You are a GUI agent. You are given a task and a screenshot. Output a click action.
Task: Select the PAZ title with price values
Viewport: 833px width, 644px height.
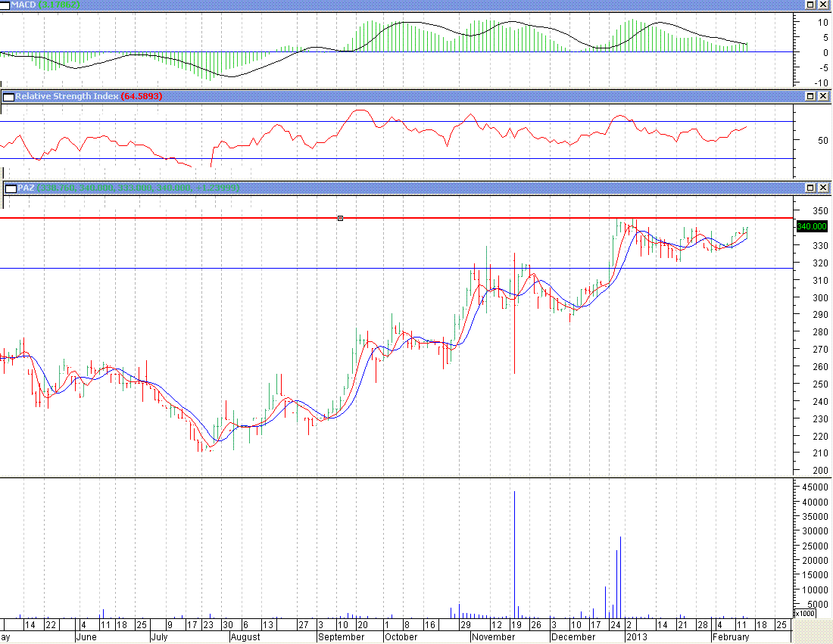(x=129, y=188)
